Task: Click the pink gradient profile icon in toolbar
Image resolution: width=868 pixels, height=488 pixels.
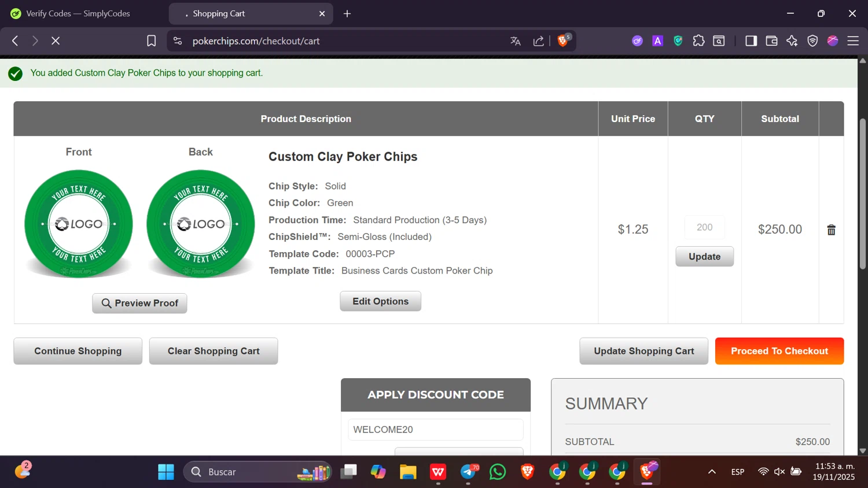Action: 833,40
